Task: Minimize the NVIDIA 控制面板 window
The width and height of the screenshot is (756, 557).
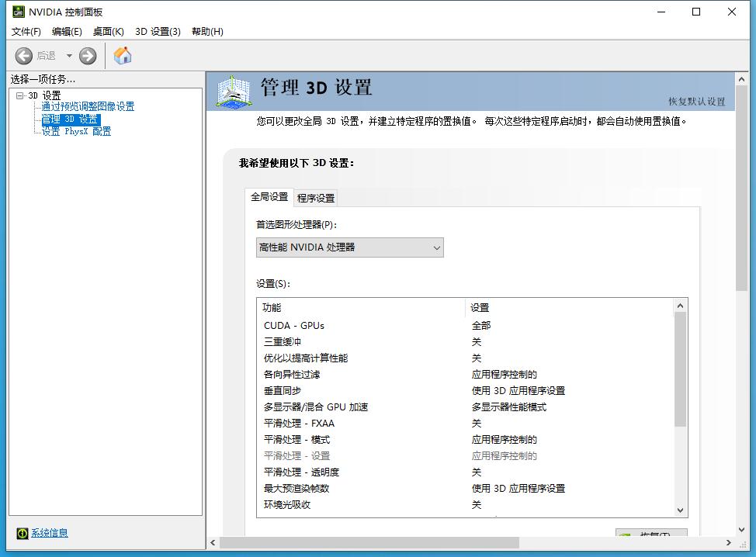Action: [661, 12]
